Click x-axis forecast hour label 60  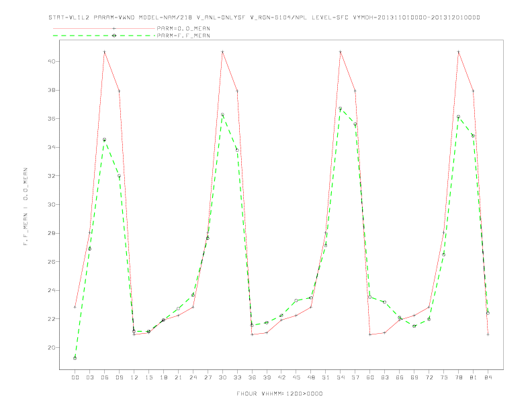pyautogui.click(x=370, y=377)
